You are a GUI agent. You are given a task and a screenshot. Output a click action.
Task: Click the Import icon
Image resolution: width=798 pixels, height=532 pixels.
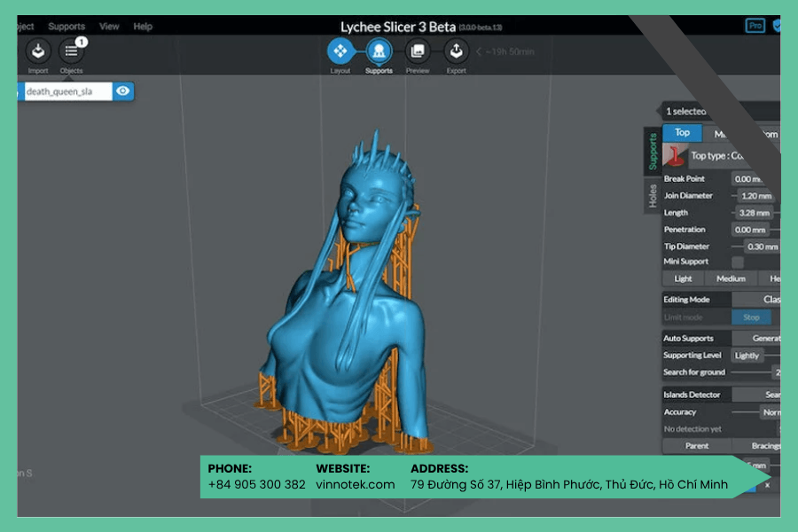(37, 51)
